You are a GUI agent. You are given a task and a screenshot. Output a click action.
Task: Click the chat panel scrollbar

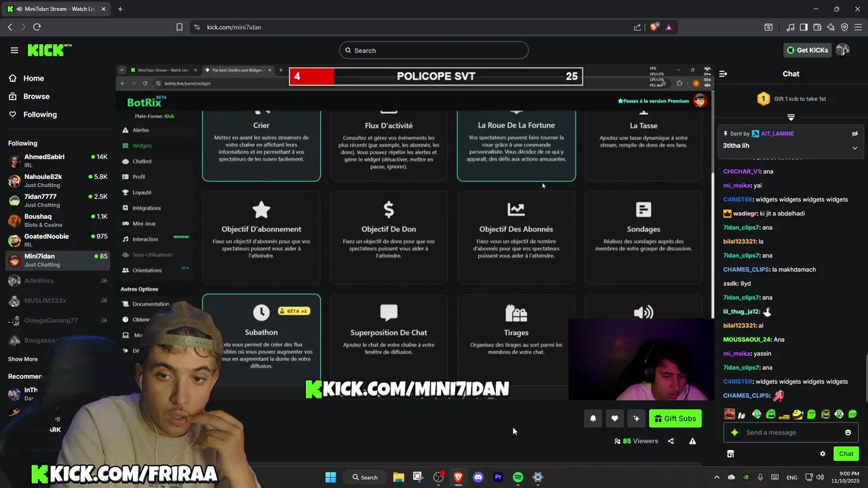865,378
